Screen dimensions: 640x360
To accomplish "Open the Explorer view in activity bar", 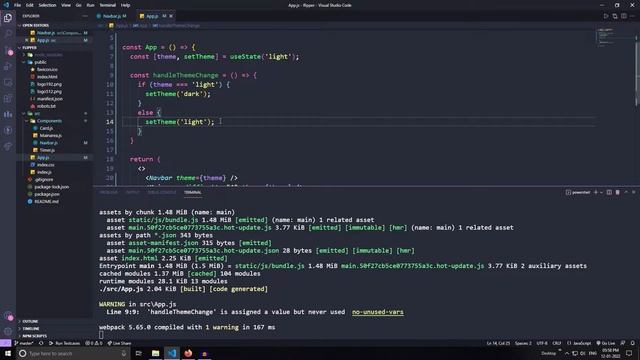I will point(8,18).
